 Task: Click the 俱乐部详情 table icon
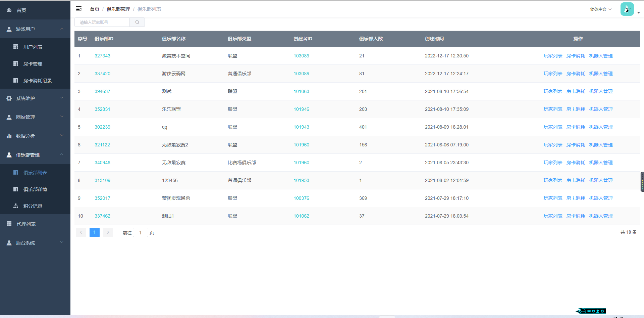(x=16, y=189)
